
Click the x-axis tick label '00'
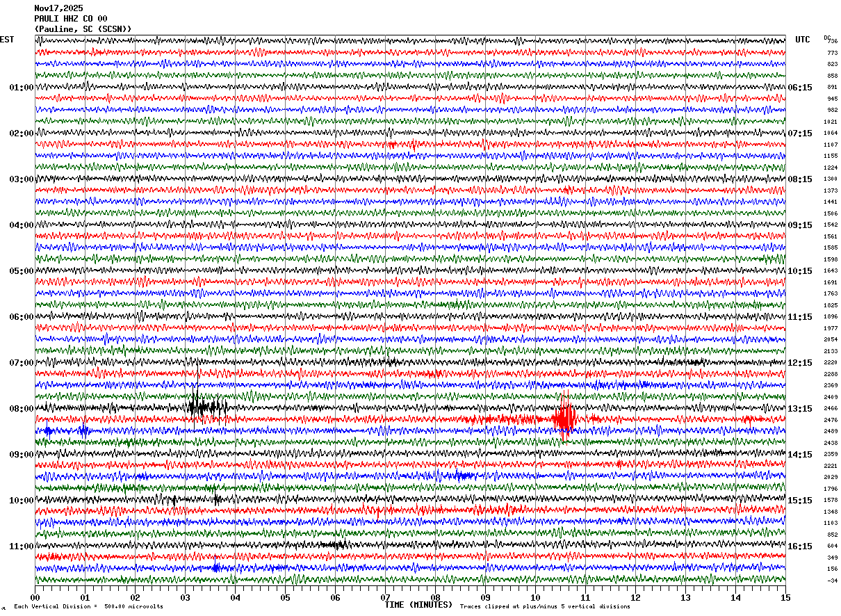[35, 597]
